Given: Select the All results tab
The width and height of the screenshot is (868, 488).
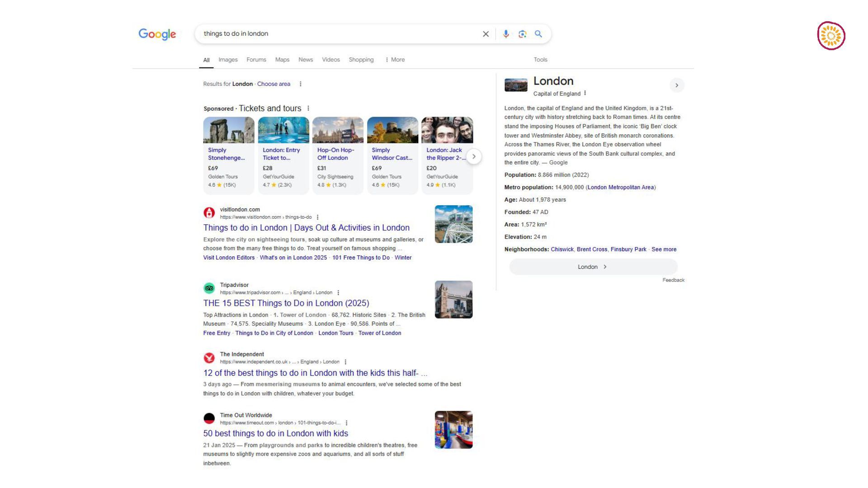Looking at the screenshot, I should click(x=206, y=60).
